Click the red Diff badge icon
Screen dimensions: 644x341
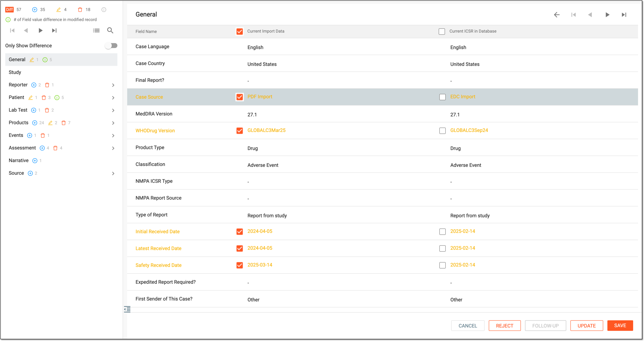tap(10, 10)
